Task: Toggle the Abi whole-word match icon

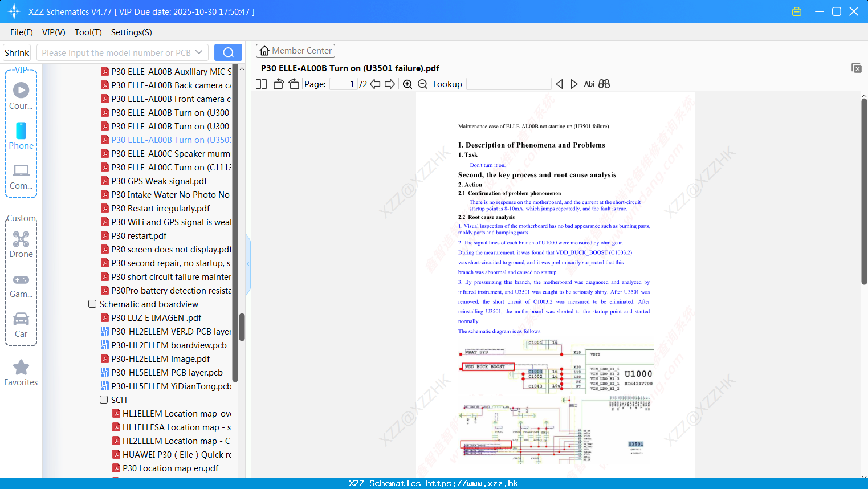Action: click(589, 84)
